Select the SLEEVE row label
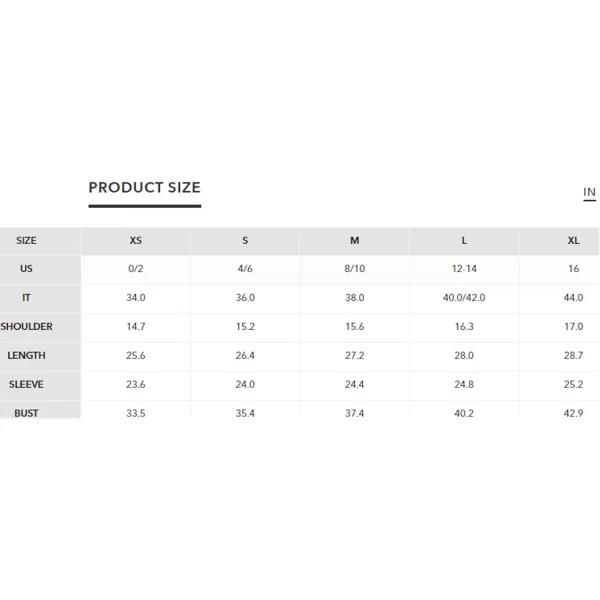This screenshot has width=600, height=600. [x=26, y=385]
